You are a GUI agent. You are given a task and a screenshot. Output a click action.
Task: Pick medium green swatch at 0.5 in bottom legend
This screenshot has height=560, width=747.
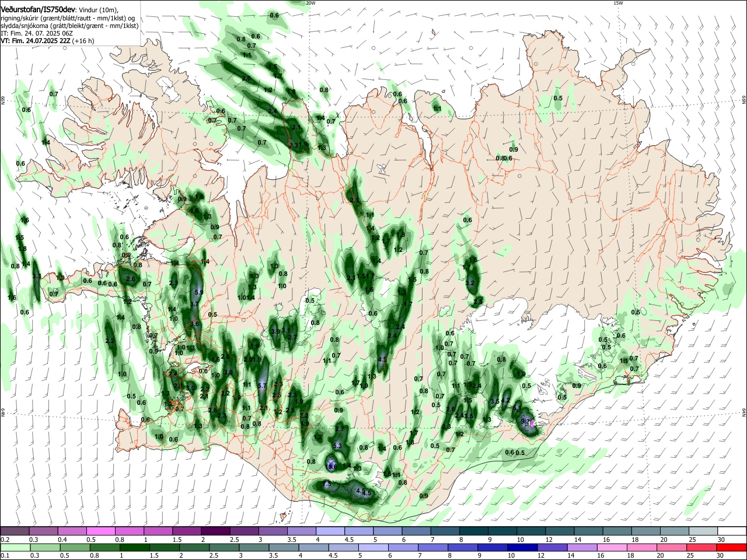pyautogui.click(x=75, y=547)
